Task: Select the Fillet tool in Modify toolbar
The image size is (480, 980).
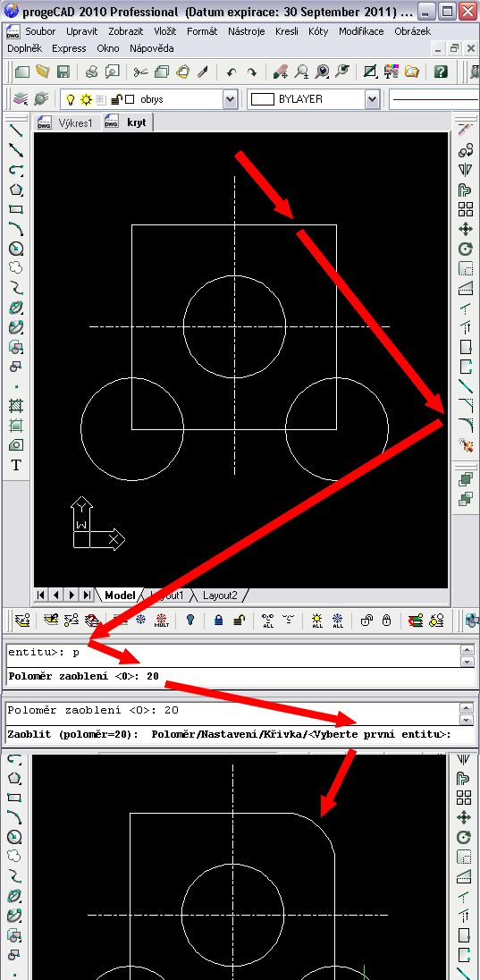Action: coord(466,425)
